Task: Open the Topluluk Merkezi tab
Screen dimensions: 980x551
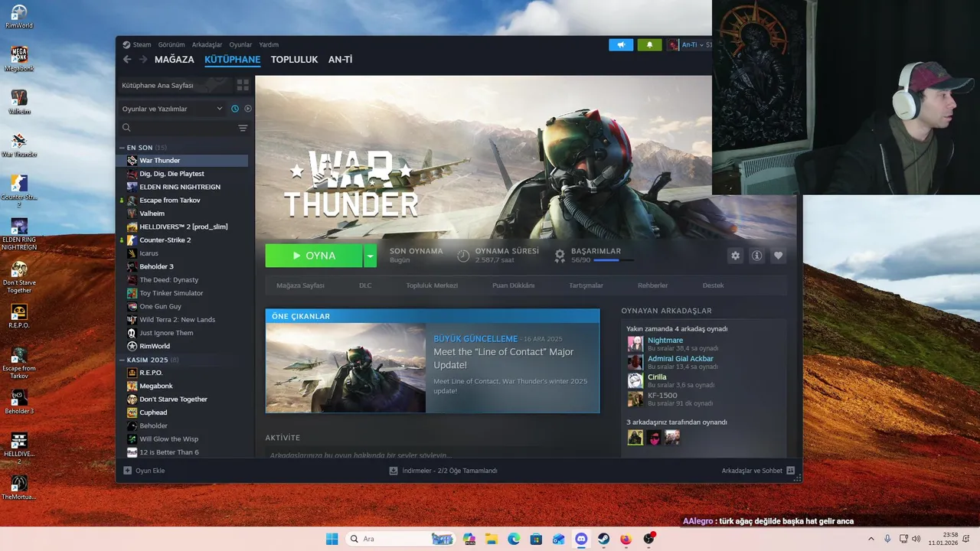Action: (432, 285)
